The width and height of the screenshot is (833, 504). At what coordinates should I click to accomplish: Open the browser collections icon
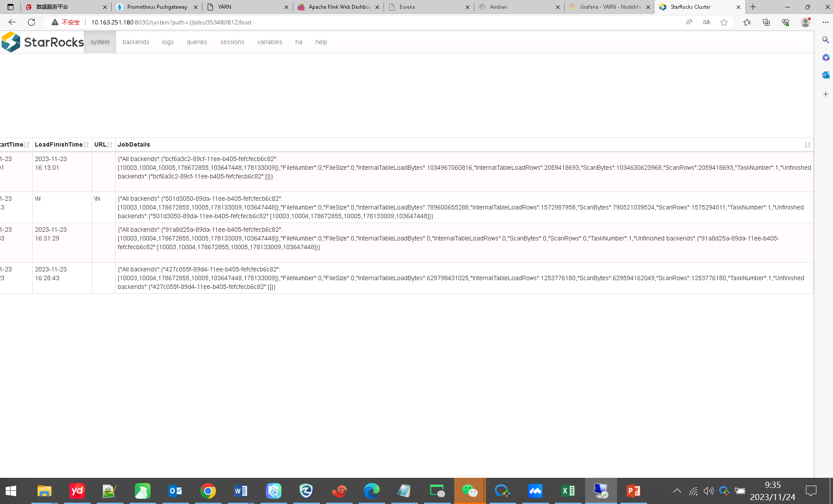(x=766, y=22)
